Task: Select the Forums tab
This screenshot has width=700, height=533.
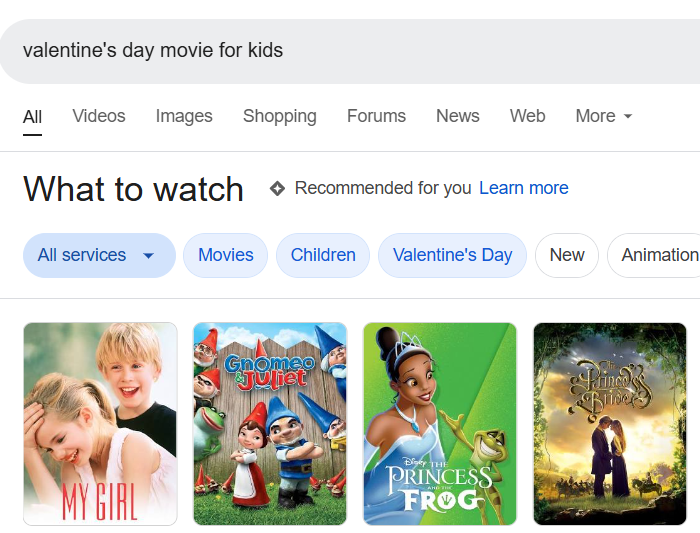Action: (x=376, y=116)
